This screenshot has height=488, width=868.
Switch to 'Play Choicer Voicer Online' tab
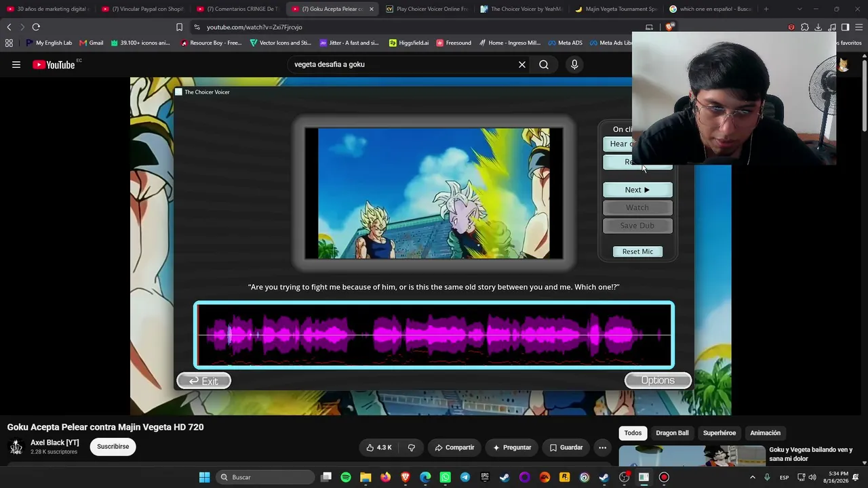tap(427, 9)
